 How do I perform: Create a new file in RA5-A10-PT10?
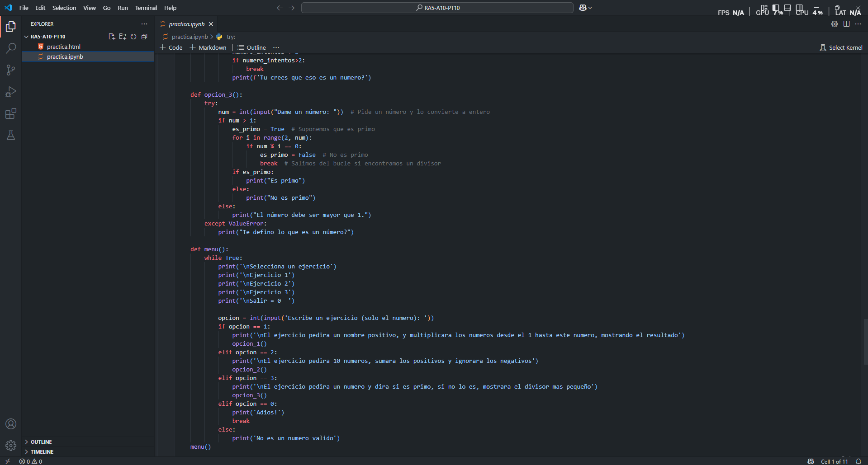coord(112,37)
